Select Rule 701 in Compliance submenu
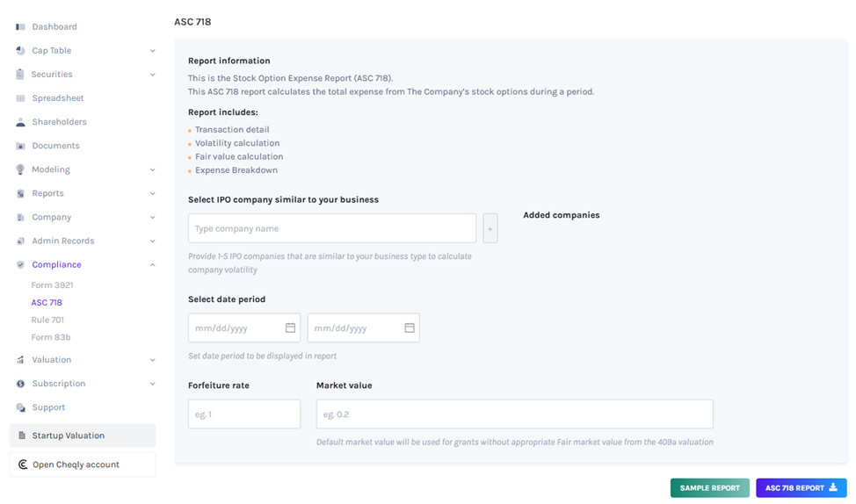The width and height of the screenshot is (856, 504). pyautogui.click(x=47, y=320)
